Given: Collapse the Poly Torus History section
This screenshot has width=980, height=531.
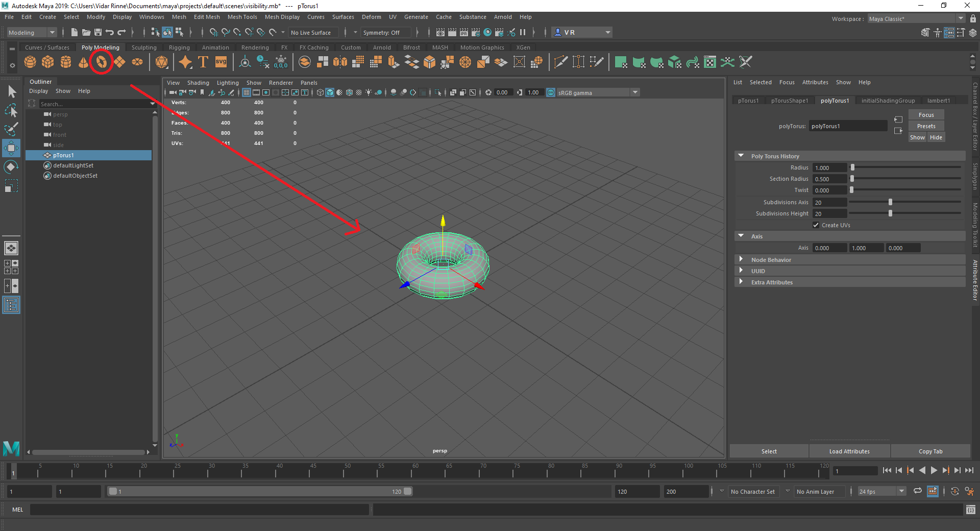Looking at the screenshot, I should pyautogui.click(x=741, y=156).
